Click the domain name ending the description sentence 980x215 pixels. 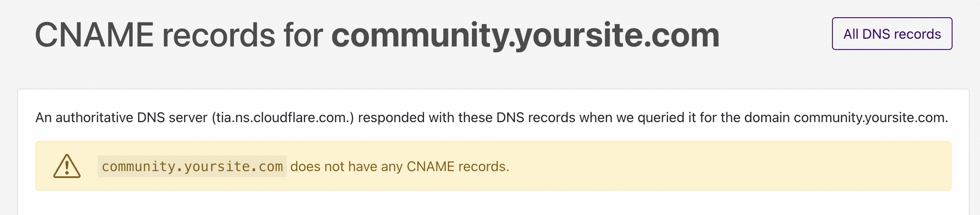click(871, 118)
